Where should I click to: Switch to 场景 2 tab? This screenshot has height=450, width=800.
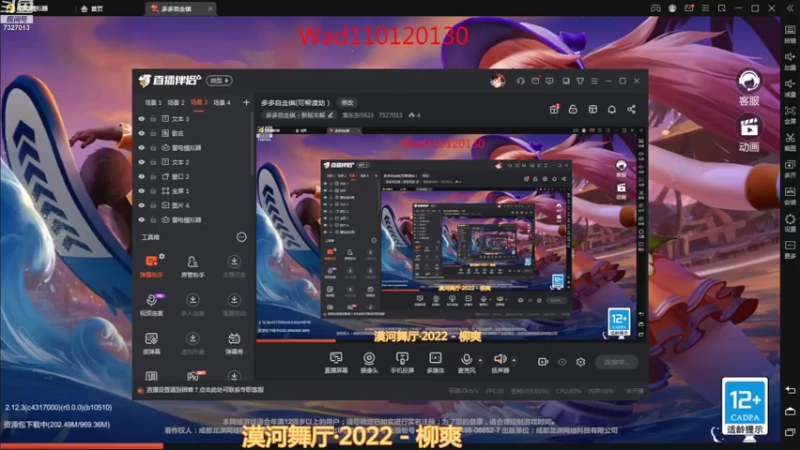click(x=176, y=103)
